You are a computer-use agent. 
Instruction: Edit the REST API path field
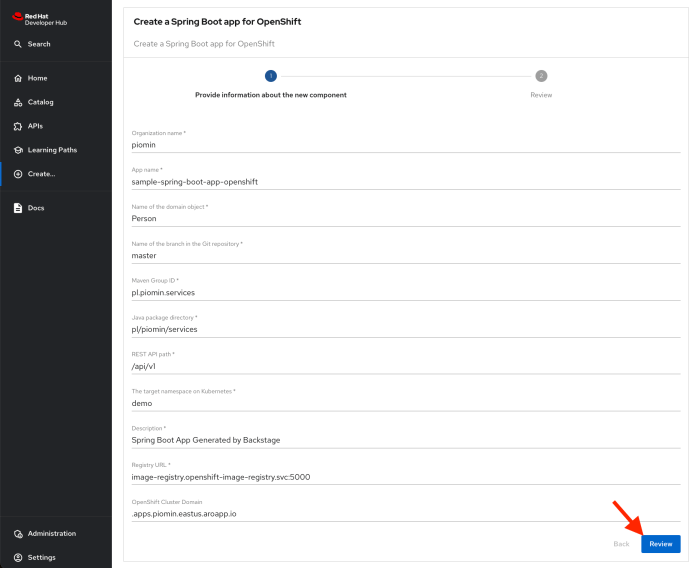click(392, 366)
